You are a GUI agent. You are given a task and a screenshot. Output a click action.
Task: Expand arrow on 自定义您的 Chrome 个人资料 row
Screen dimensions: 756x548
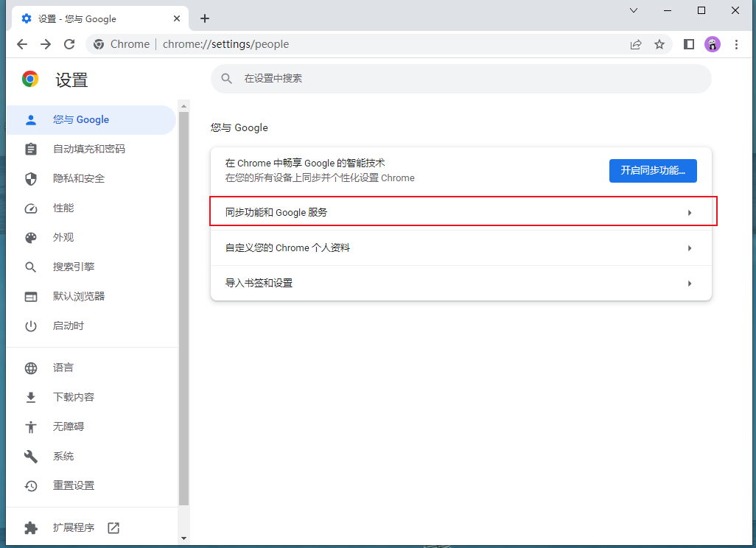690,248
